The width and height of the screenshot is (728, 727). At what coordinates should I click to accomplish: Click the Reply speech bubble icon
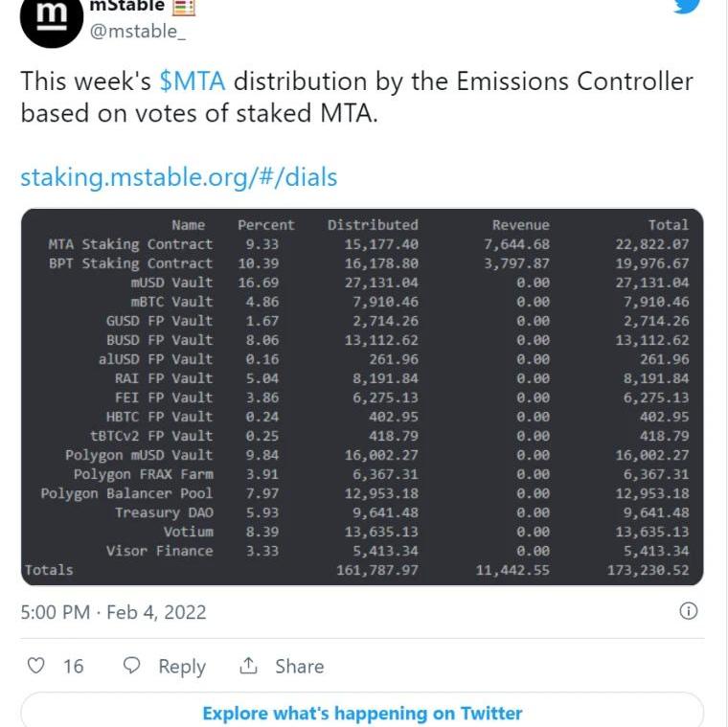133,666
